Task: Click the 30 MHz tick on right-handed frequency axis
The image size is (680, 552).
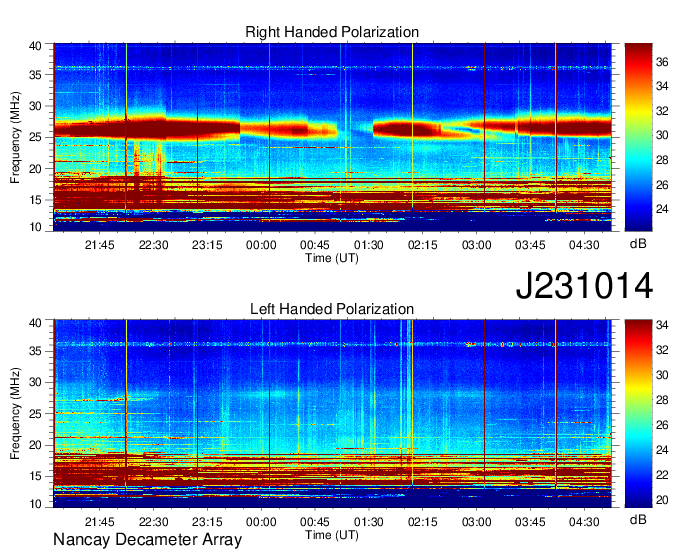Action: (35, 106)
